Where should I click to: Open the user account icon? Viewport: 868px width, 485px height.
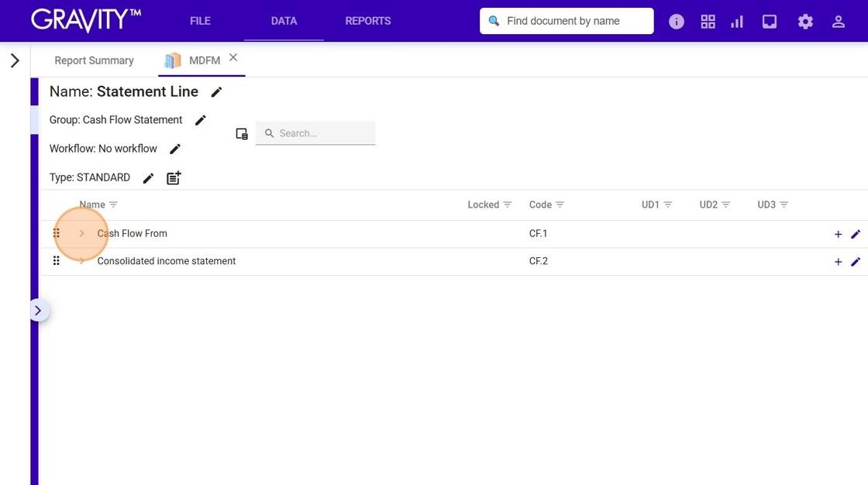pos(838,22)
